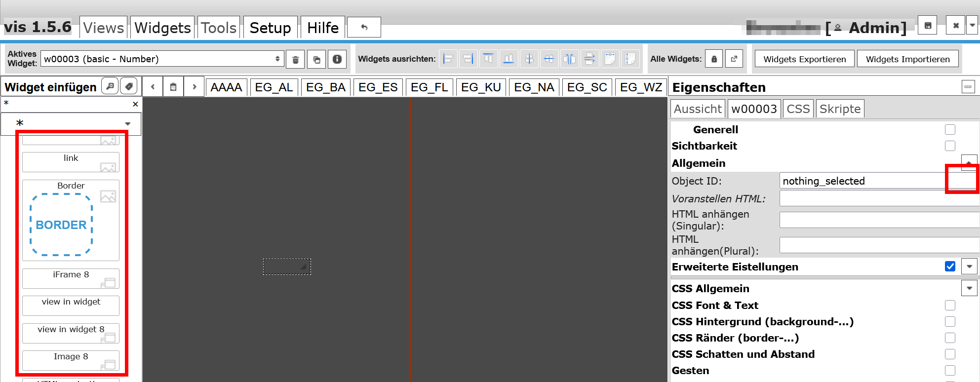Expand the CSS Allgemein section arrow
Screen dimensions: 980x382
click(969, 288)
